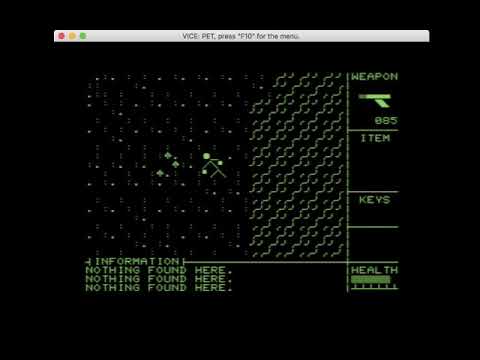This screenshot has height=360, width=480.
Task: Minimize the VICE window with yellow button
Action: coord(72,36)
